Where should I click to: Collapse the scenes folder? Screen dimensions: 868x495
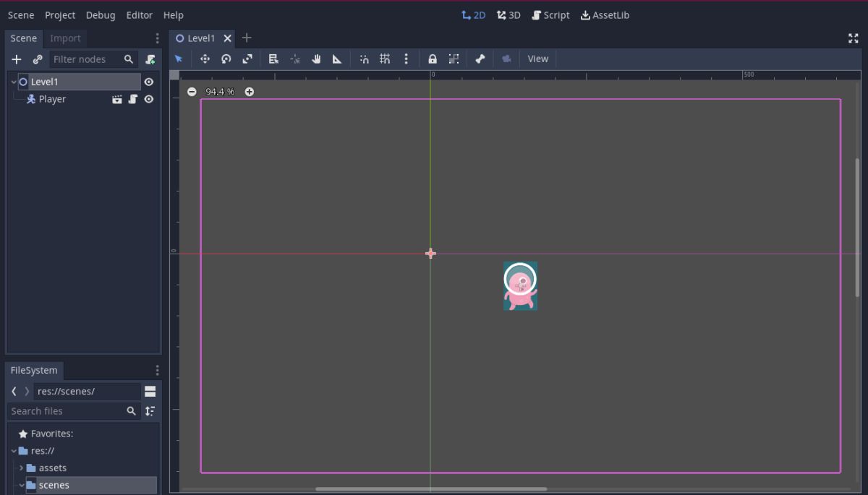pyautogui.click(x=22, y=485)
